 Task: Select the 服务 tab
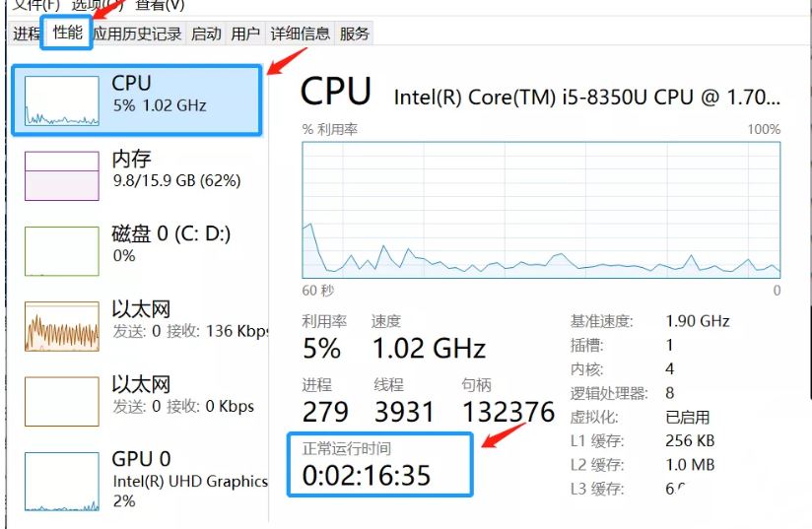click(354, 33)
